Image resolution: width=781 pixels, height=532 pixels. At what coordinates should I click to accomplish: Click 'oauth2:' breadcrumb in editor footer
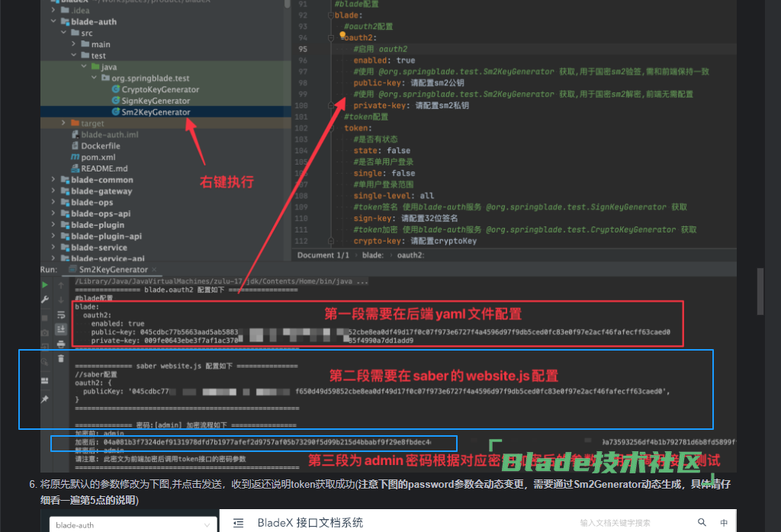tap(410, 255)
